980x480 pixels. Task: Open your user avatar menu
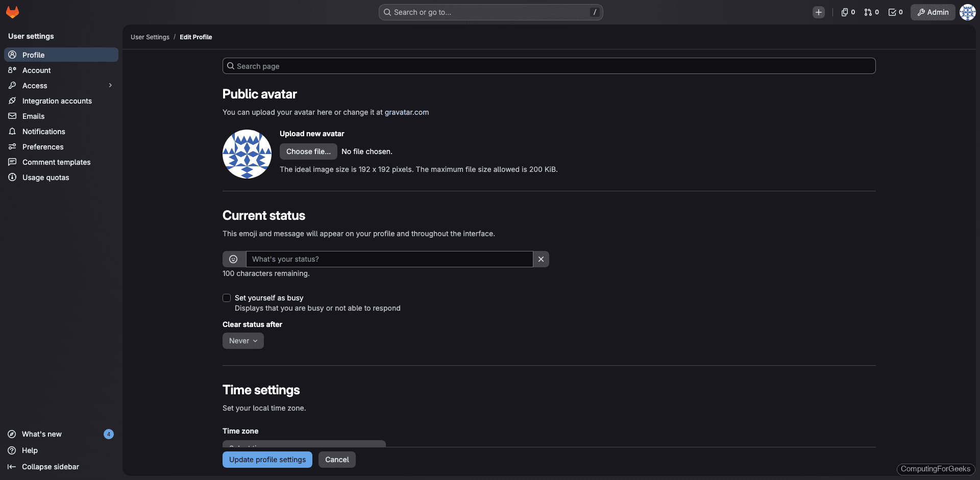click(x=967, y=12)
